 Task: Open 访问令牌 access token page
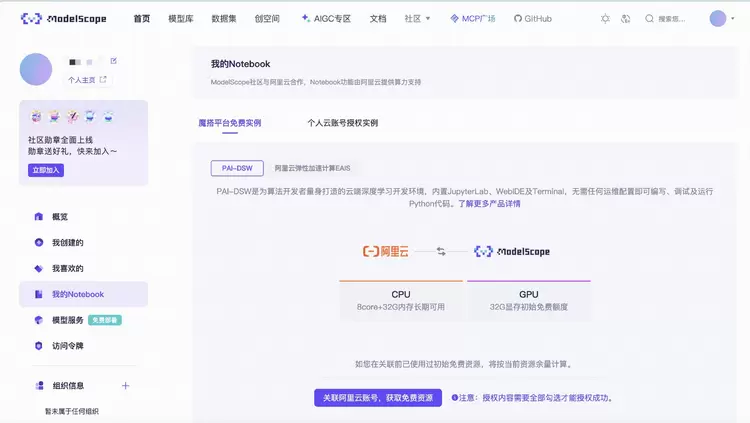pos(67,346)
